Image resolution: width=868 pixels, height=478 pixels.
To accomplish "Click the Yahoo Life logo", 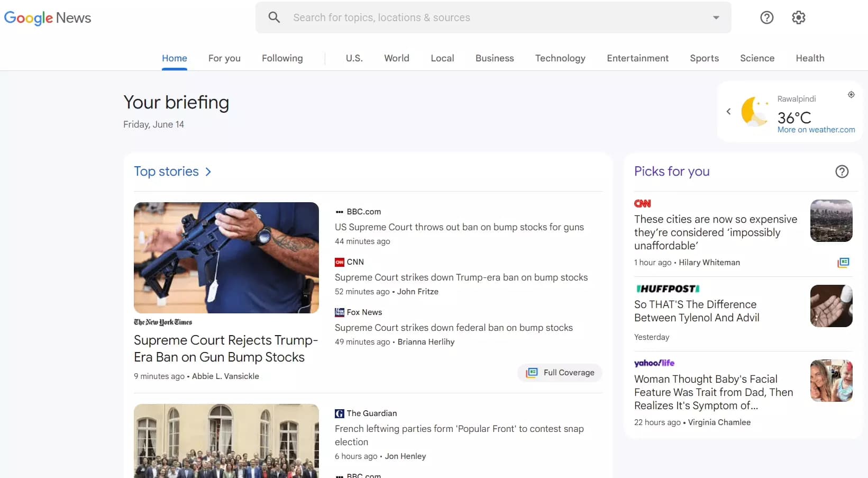I will (654, 363).
